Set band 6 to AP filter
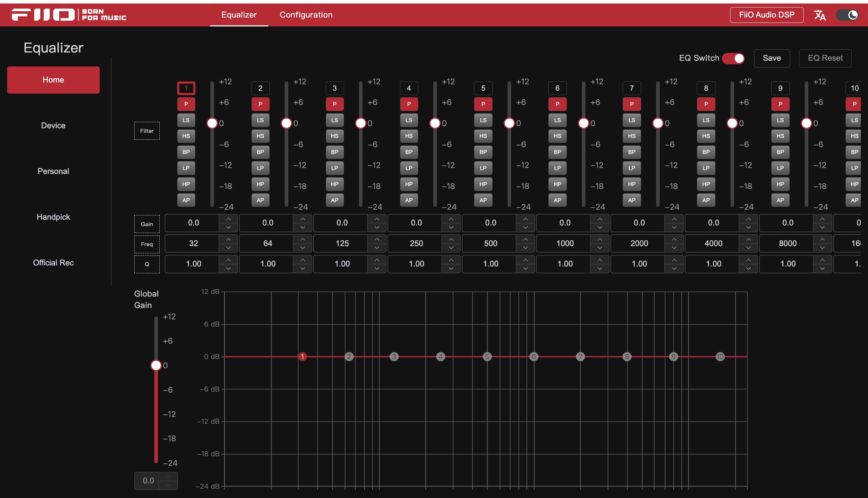 click(x=558, y=200)
